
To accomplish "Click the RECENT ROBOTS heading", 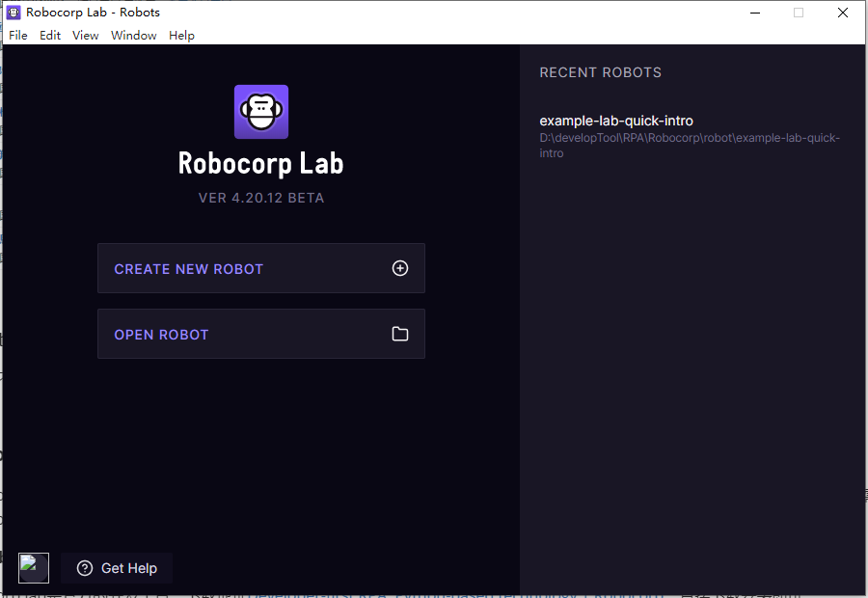I will pos(600,72).
